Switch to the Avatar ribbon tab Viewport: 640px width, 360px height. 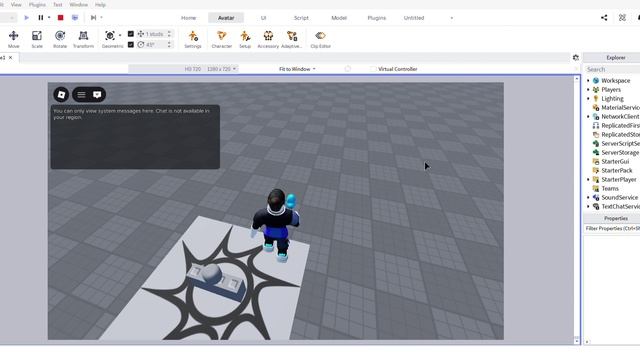pyautogui.click(x=226, y=18)
